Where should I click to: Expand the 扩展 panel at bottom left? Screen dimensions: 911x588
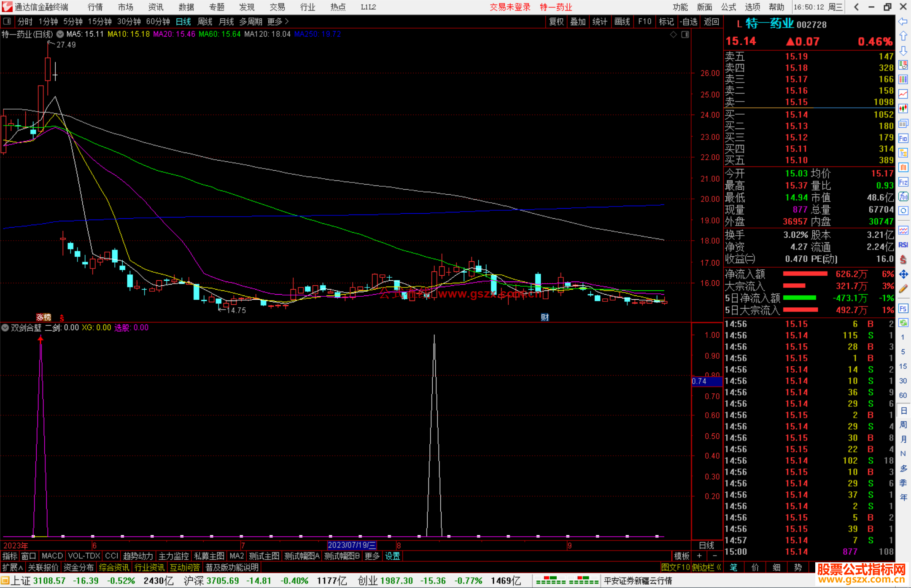[x=13, y=567]
